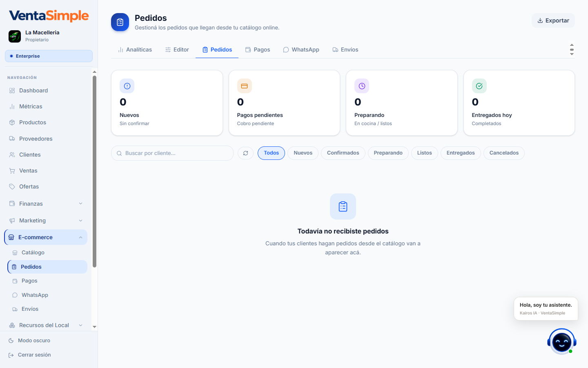This screenshot has width=588, height=368.
Task: Click the sidebar Envíos truck icon
Action: tap(15, 309)
